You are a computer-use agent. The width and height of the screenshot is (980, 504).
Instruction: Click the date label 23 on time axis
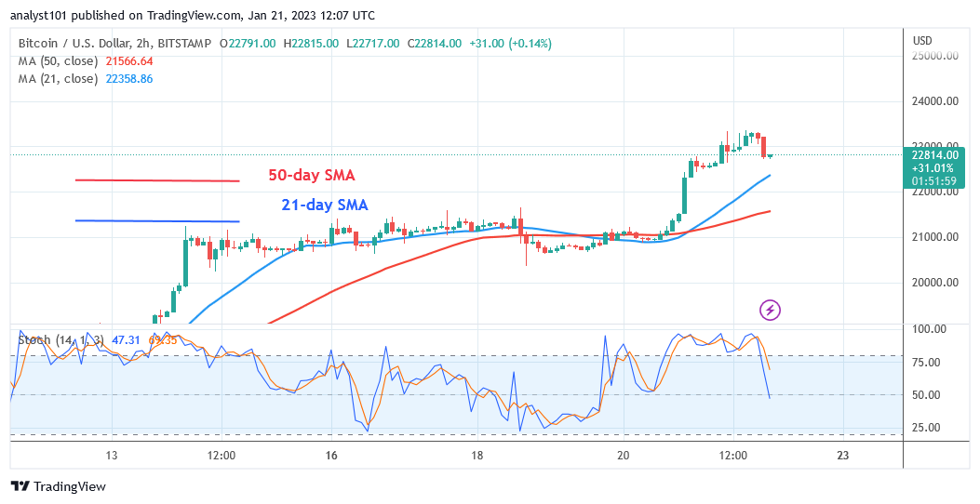tap(842, 456)
